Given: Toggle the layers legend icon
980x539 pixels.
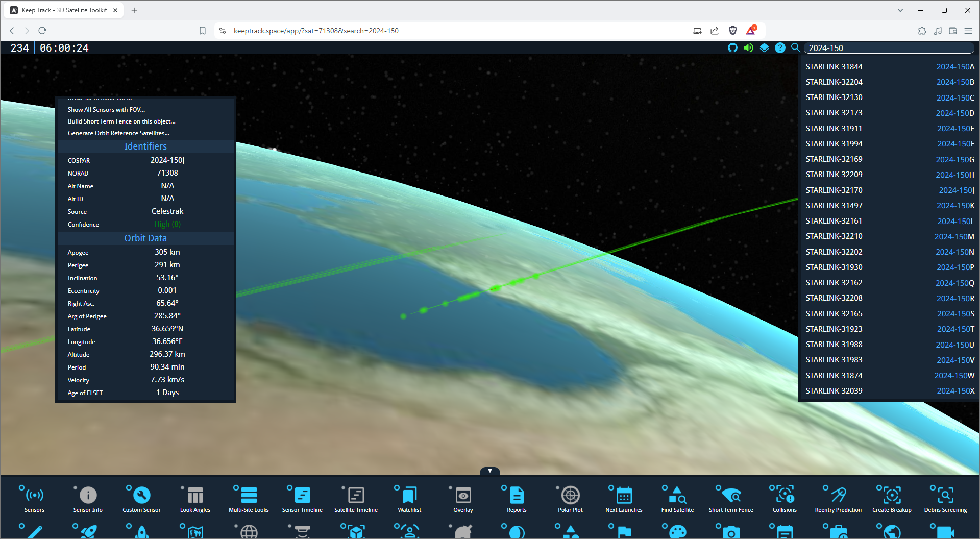Looking at the screenshot, I should pyautogui.click(x=764, y=48).
